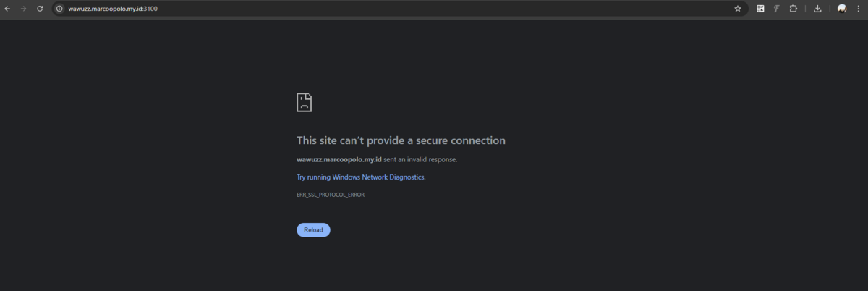Viewport: 868px width, 291px height.
Task: Open the Extensions puzzle-piece menu
Action: pos(793,9)
